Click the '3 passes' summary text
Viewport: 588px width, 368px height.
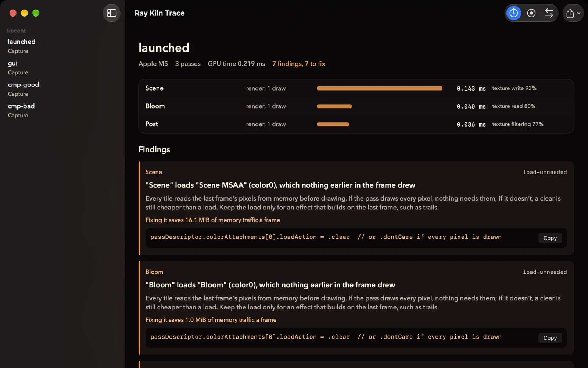188,64
